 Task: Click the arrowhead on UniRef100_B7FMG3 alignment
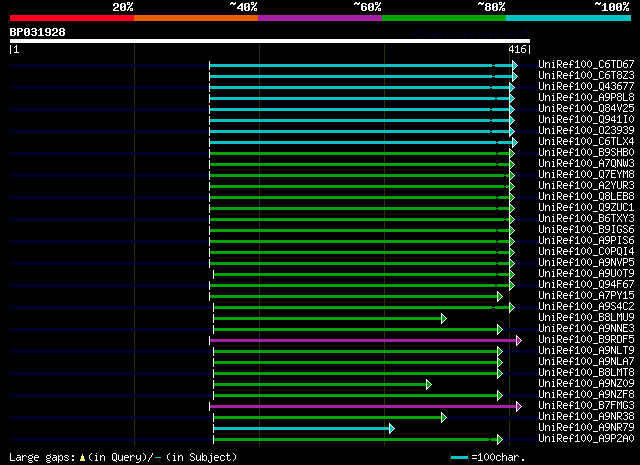pos(519,406)
